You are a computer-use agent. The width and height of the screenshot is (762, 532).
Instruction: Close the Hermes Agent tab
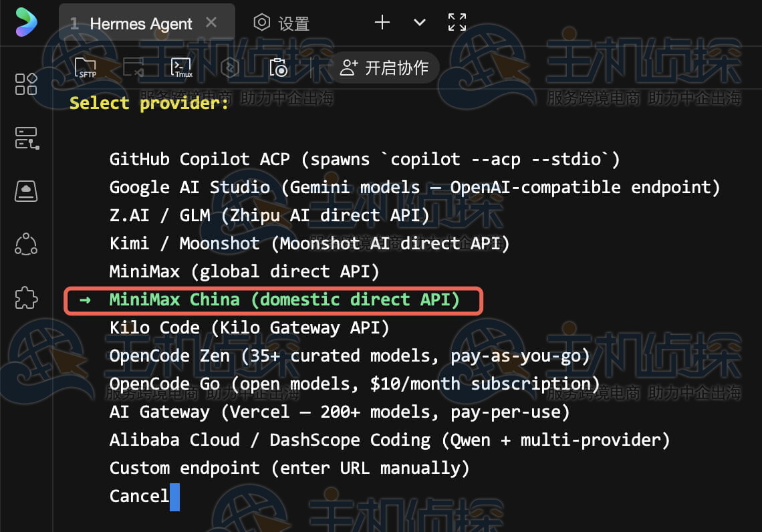coord(211,23)
